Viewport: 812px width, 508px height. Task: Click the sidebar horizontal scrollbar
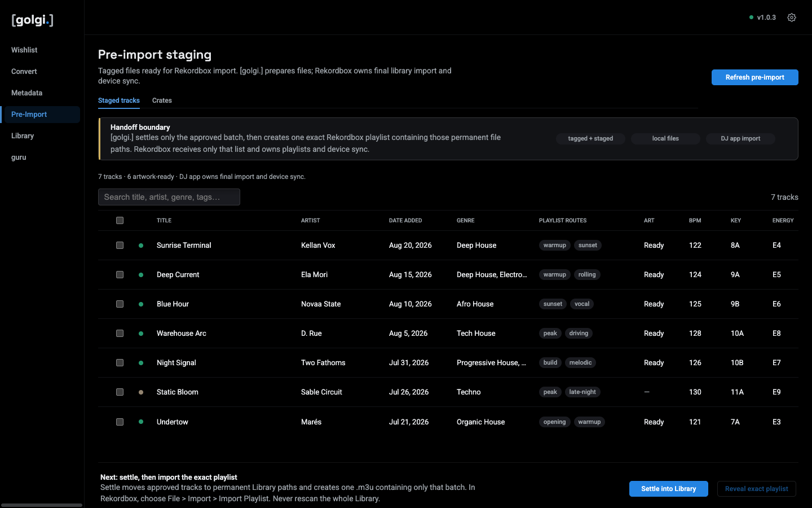click(x=42, y=505)
